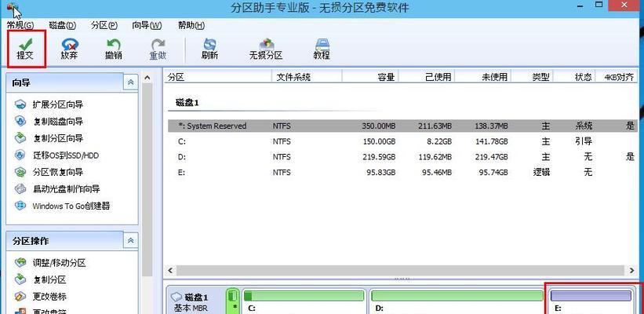The width and height of the screenshot is (644, 314).
Task: Click the right arrow of horizontal scrollbar
Action: tap(631, 271)
